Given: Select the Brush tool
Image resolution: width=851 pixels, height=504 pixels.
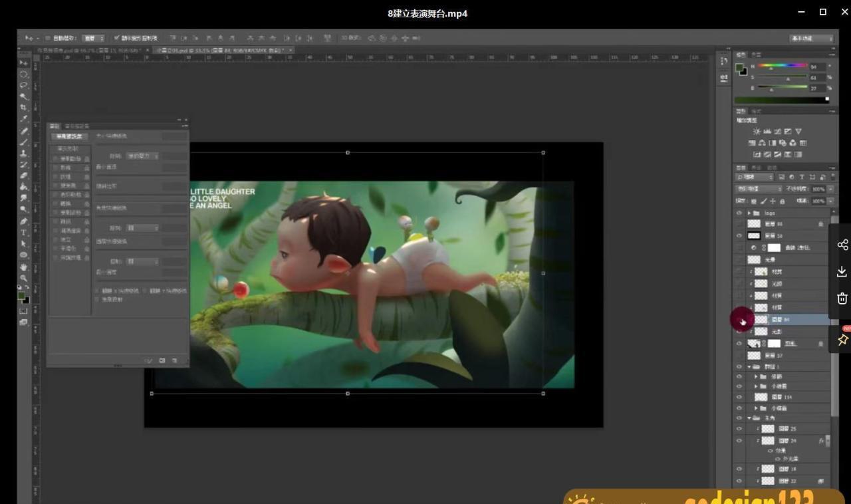Looking at the screenshot, I should pos(23,142).
